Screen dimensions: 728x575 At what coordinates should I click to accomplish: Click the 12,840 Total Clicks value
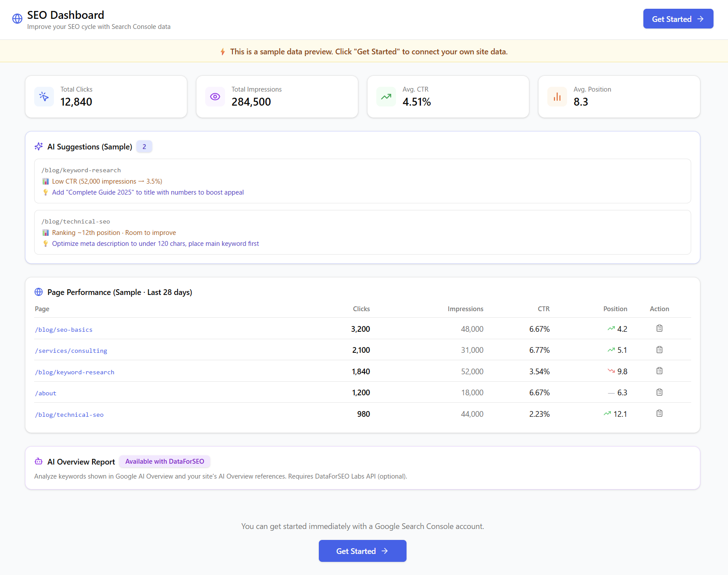tap(76, 102)
